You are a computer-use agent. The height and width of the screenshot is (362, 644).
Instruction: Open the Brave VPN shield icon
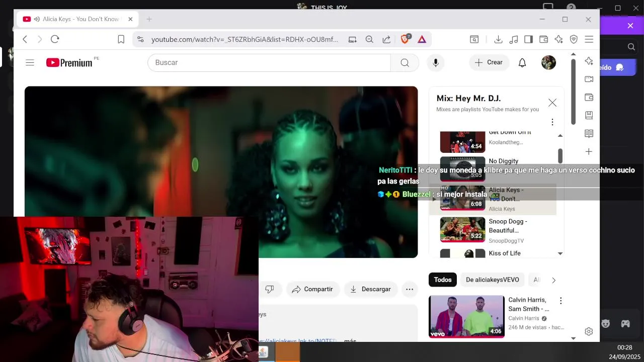coord(574,39)
